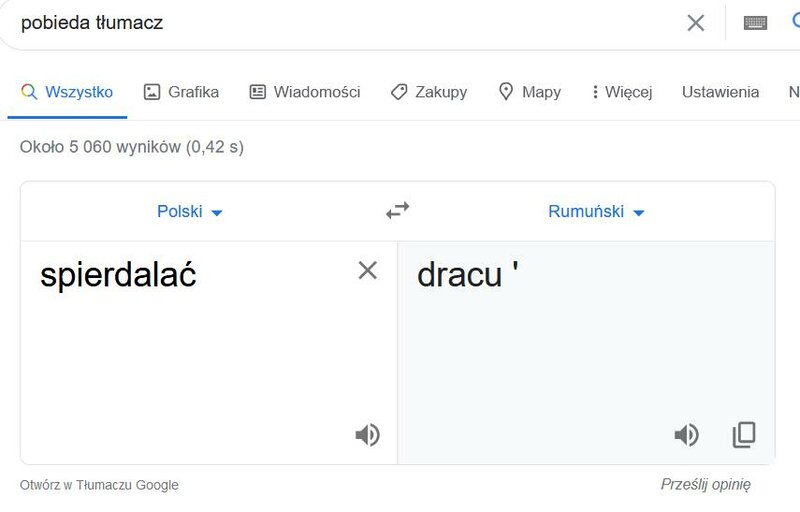This screenshot has width=800, height=512.
Task: Clear the source text spierdalać
Action: (367, 271)
